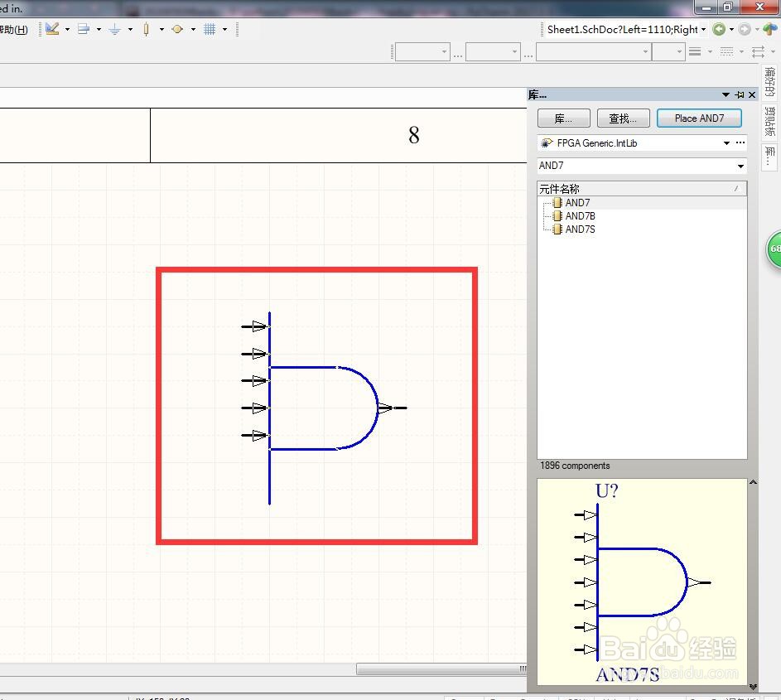This screenshot has height=700, width=781.
Task: Open the 偏好的 side tab
Action: (770, 82)
